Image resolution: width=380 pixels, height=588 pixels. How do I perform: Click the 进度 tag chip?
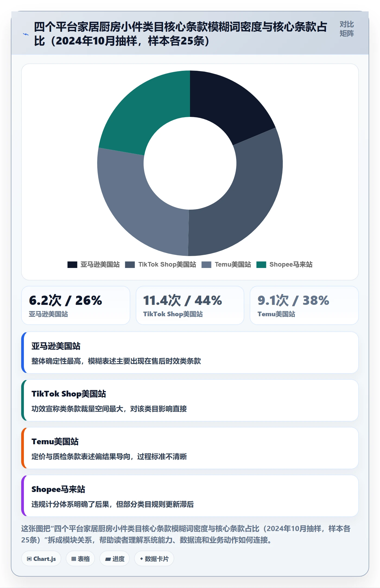(x=115, y=559)
